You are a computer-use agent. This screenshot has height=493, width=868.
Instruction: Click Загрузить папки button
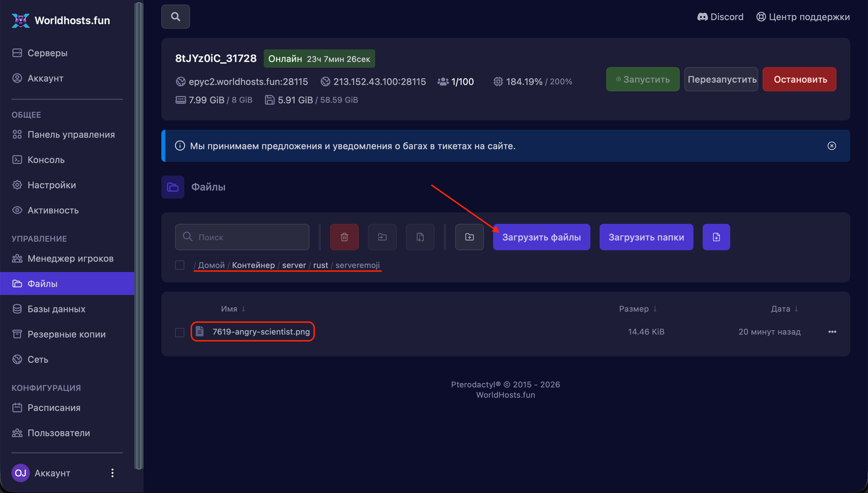pos(646,237)
